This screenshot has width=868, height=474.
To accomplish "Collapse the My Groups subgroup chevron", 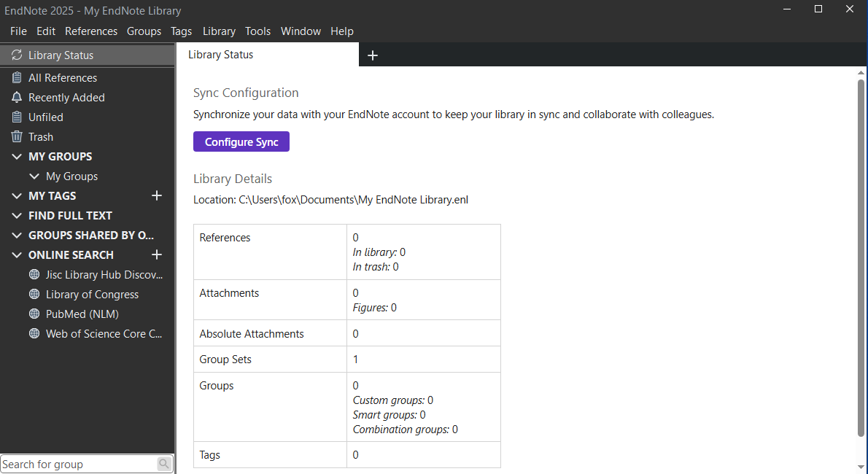I will click(x=34, y=176).
